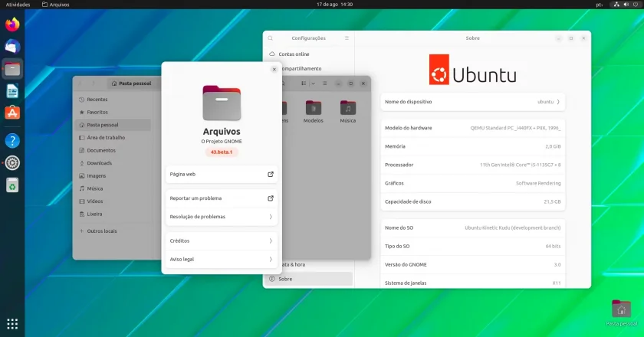Select Área de trabalho in Files sidebar

coord(113,138)
